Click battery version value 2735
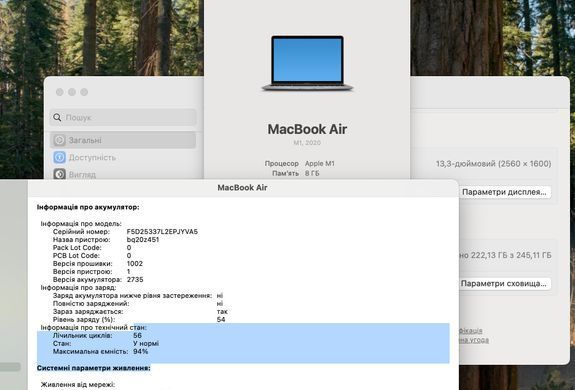This screenshot has height=390, width=575. tap(135, 279)
